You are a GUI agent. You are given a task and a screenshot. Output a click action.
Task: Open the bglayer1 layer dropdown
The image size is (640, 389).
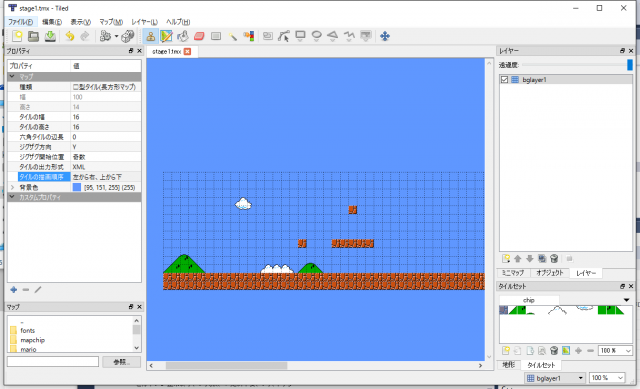click(x=555, y=378)
